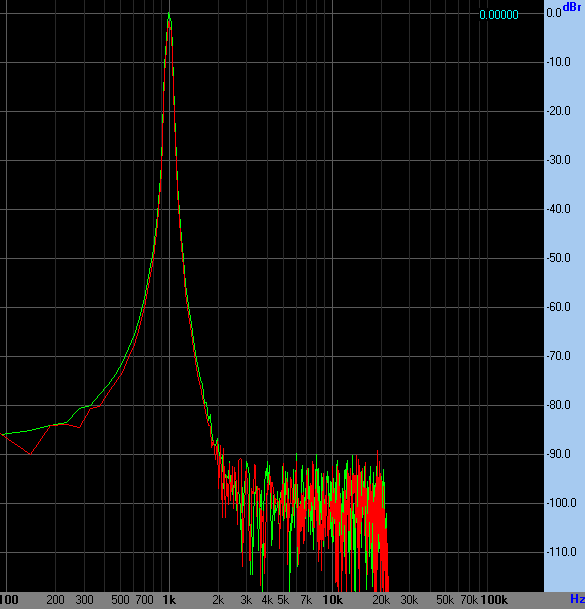Viewport: 585px width, 609px height.
Task: Click the tall red spike near 20k
Action: click(378, 453)
